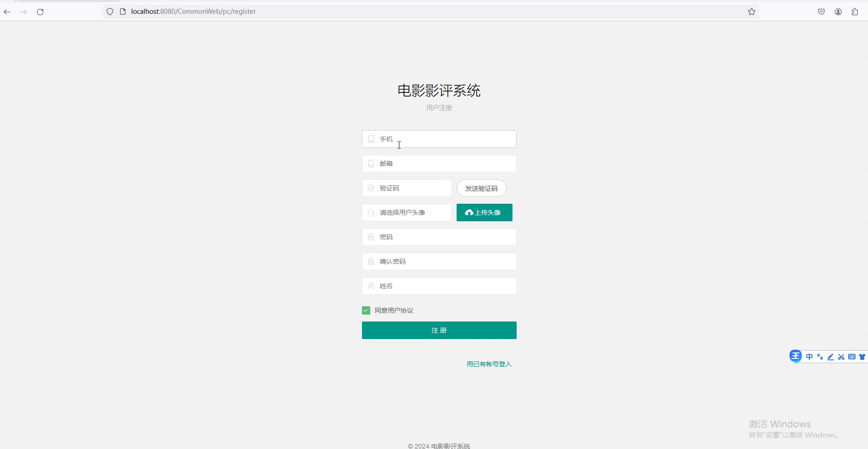Toggle the IME punctuation mode icon
The width and height of the screenshot is (868, 449).
pyautogui.click(x=820, y=357)
